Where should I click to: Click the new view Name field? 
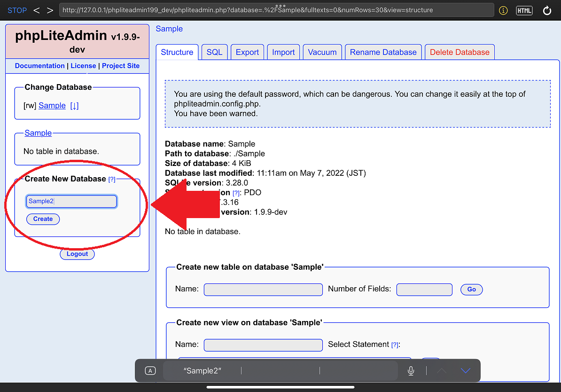[x=263, y=345]
